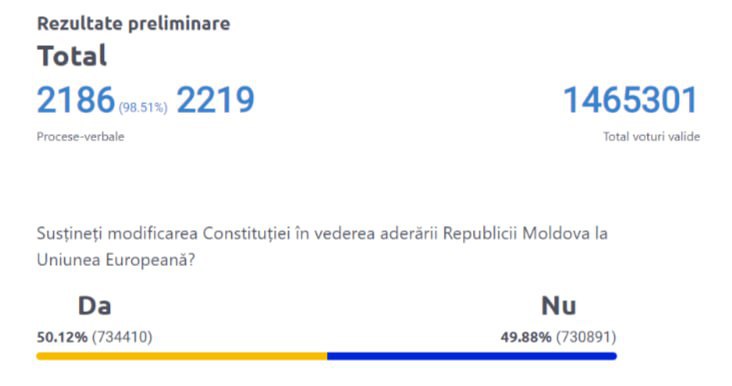This screenshot has width=732, height=386.
Task: Click the Rezultate preliminare heading
Action: pyautogui.click(x=134, y=23)
